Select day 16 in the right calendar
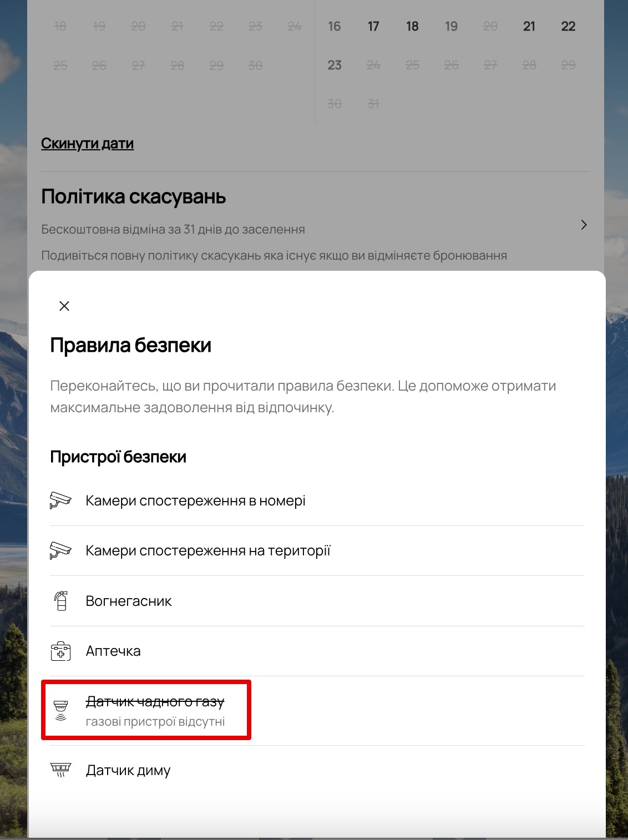The width and height of the screenshot is (628, 840). [335, 26]
